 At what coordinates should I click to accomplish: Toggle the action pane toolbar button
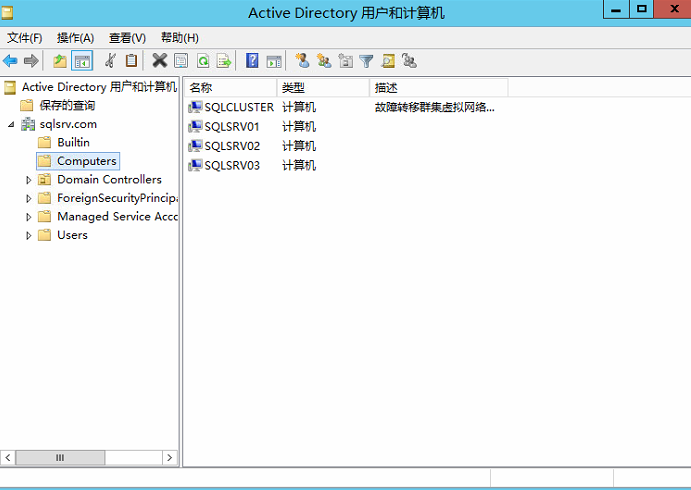tap(274, 61)
